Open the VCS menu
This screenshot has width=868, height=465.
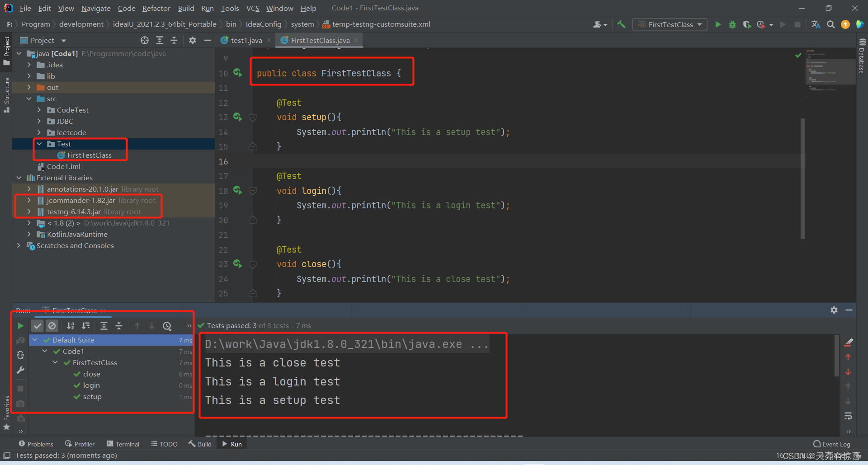253,8
